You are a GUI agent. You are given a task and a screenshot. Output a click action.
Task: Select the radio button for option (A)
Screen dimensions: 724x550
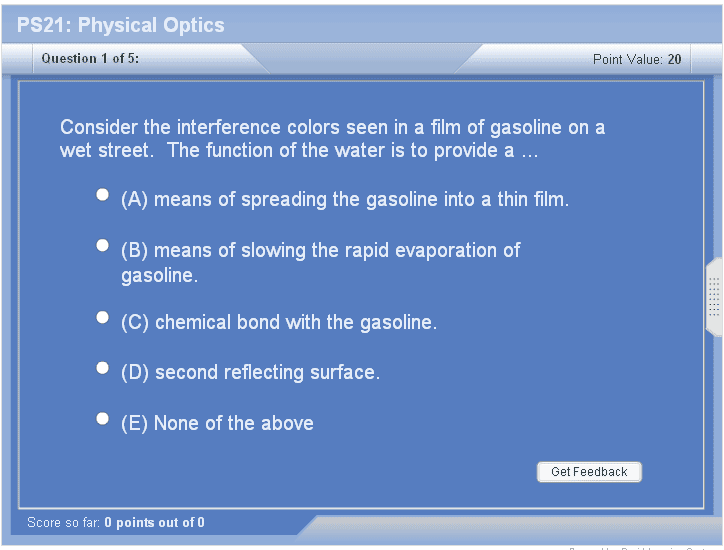[x=102, y=195]
